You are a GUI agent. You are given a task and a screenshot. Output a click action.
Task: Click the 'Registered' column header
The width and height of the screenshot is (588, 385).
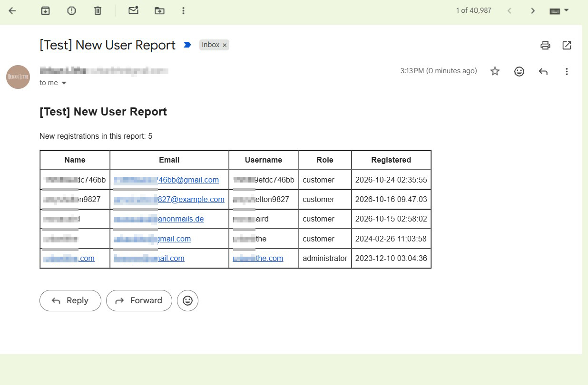pyautogui.click(x=391, y=160)
